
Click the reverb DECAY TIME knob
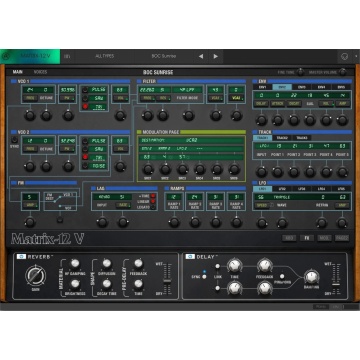(x=107, y=284)
